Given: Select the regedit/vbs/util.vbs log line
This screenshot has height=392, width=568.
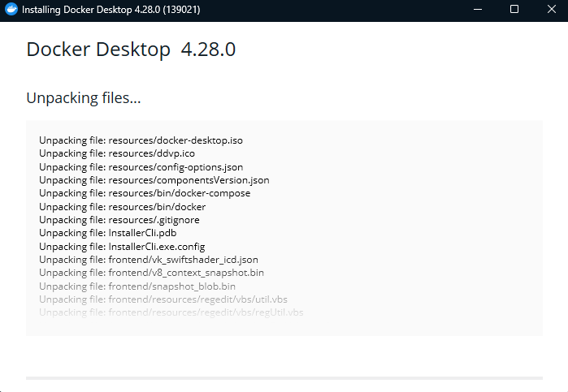Looking at the screenshot, I should coord(163,299).
